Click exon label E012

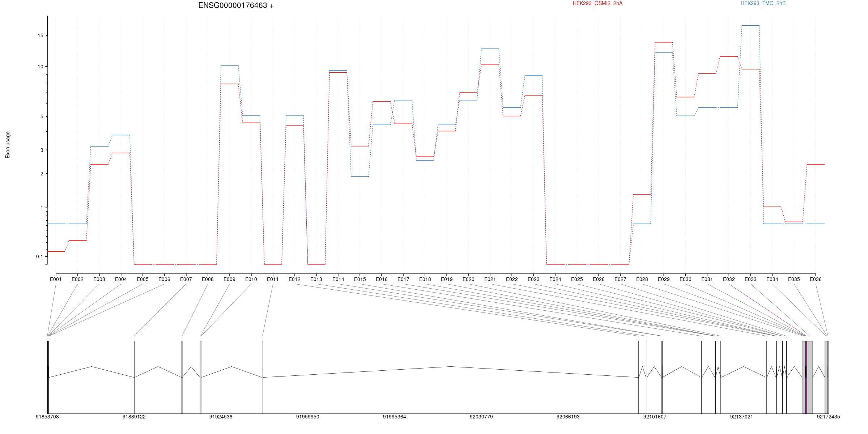[x=294, y=279]
